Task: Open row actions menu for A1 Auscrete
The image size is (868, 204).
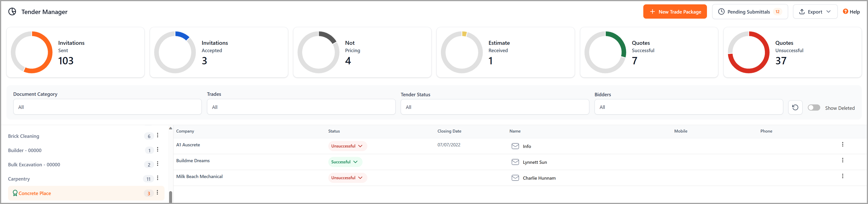Action: (843, 144)
